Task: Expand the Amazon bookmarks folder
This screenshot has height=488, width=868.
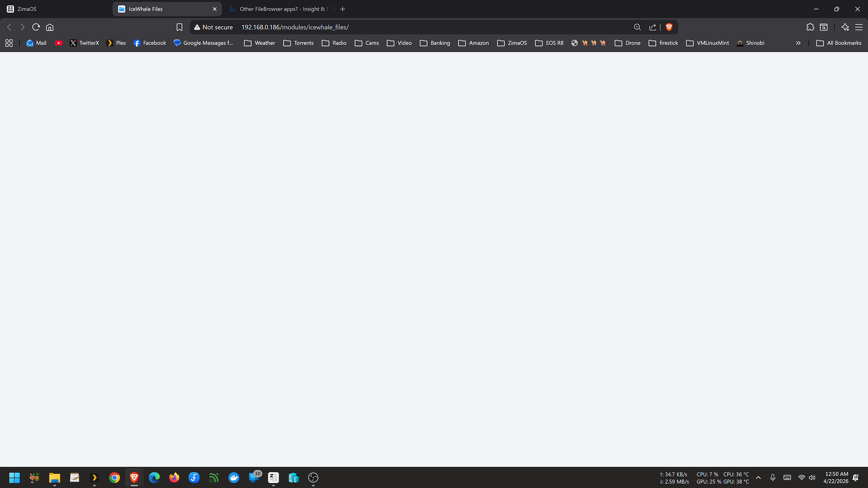Action: 474,43
